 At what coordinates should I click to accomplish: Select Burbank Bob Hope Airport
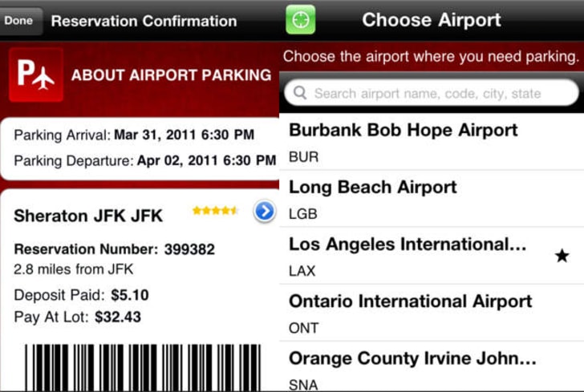pyautogui.click(x=432, y=142)
